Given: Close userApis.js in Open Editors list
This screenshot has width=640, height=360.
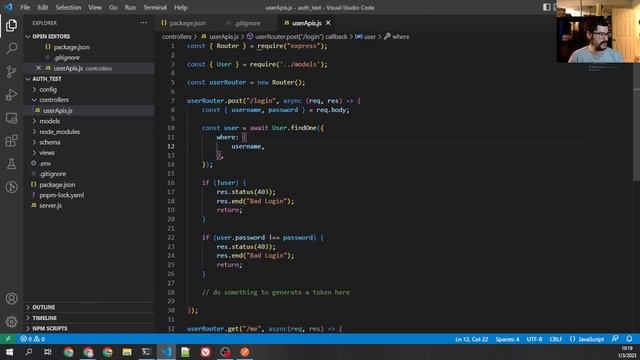Looking at the screenshot, I should (x=38, y=68).
